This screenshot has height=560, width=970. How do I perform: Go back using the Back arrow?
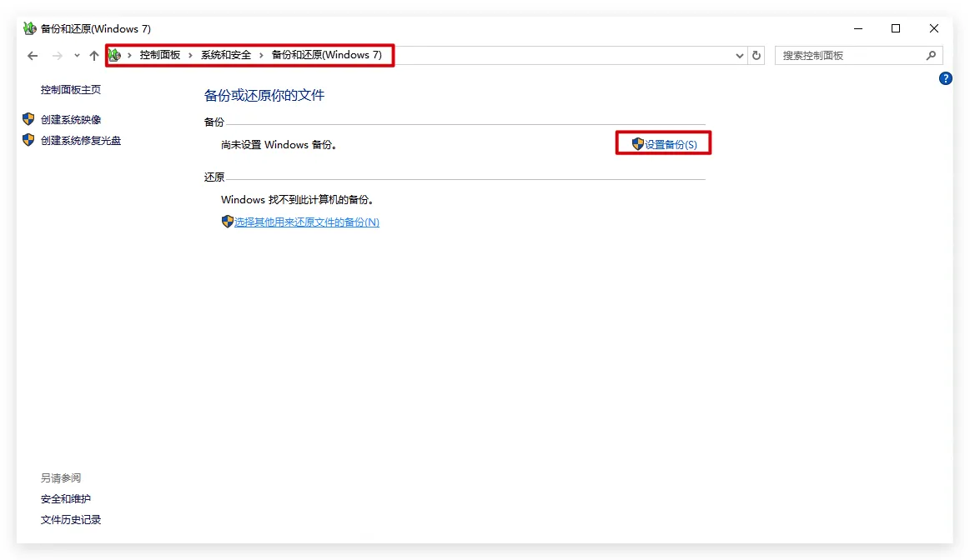click(x=33, y=56)
